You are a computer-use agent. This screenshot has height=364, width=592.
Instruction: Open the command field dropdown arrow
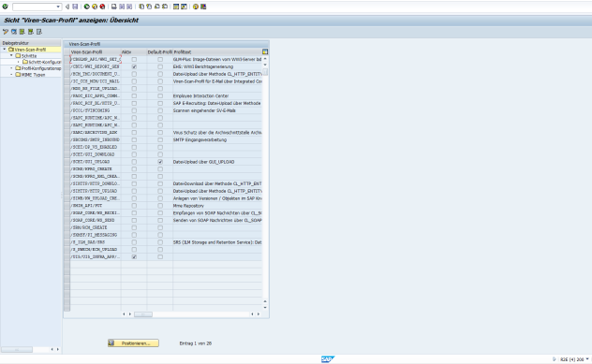[58, 7]
